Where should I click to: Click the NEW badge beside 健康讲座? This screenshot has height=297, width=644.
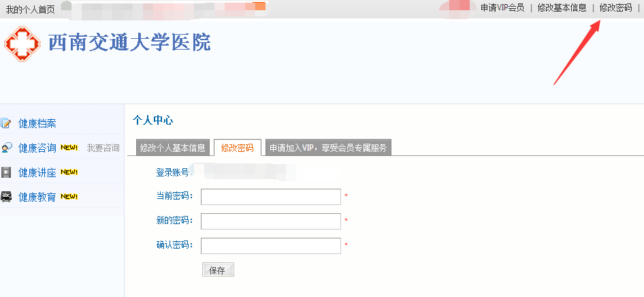point(69,172)
